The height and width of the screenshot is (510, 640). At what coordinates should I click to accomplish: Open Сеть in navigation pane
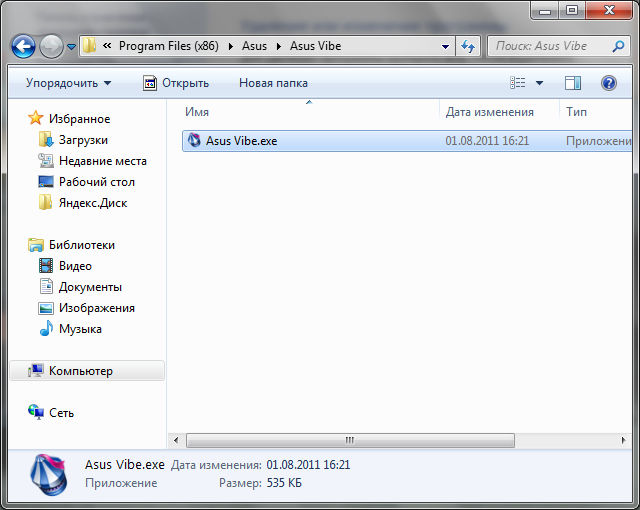(61, 413)
